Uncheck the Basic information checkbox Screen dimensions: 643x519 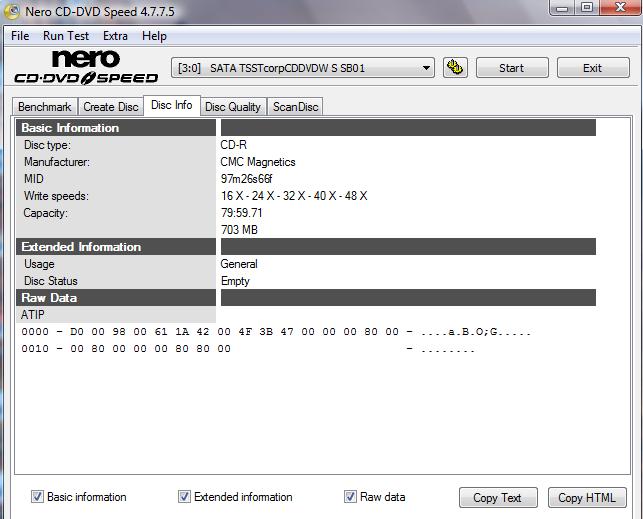[x=37, y=497]
